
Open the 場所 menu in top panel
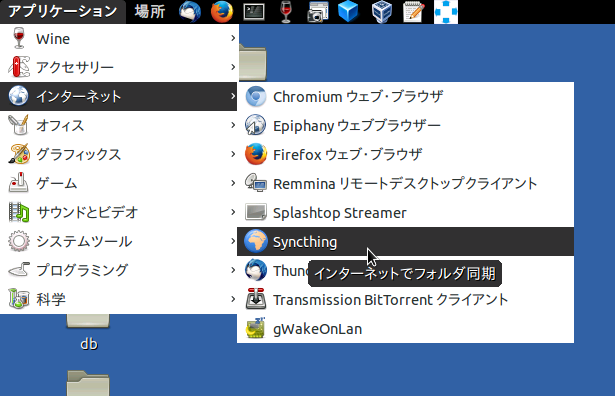[x=150, y=12]
